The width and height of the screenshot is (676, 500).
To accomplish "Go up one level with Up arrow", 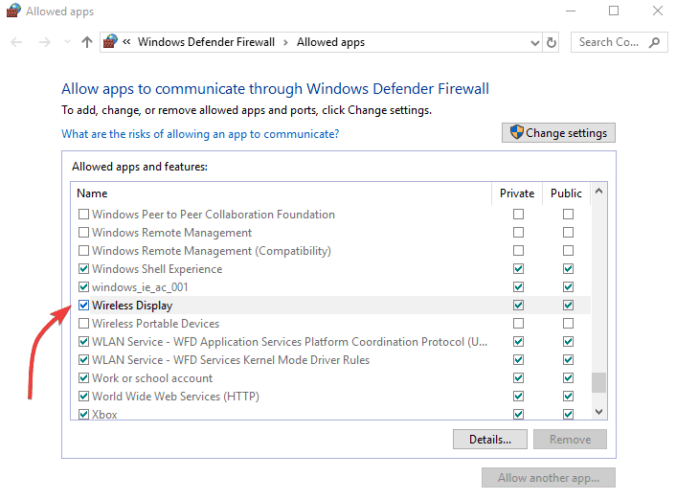I will [x=87, y=42].
